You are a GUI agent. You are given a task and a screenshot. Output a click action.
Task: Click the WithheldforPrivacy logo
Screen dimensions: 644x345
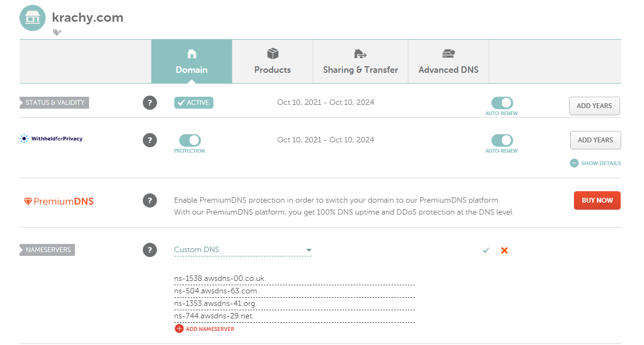tap(51, 139)
